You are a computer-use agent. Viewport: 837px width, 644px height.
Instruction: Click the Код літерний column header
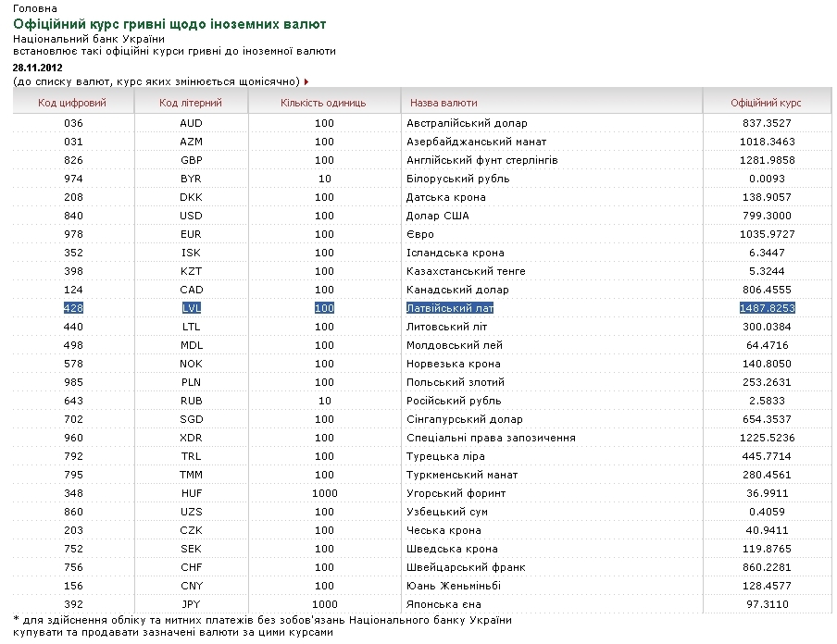[x=191, y=103]
